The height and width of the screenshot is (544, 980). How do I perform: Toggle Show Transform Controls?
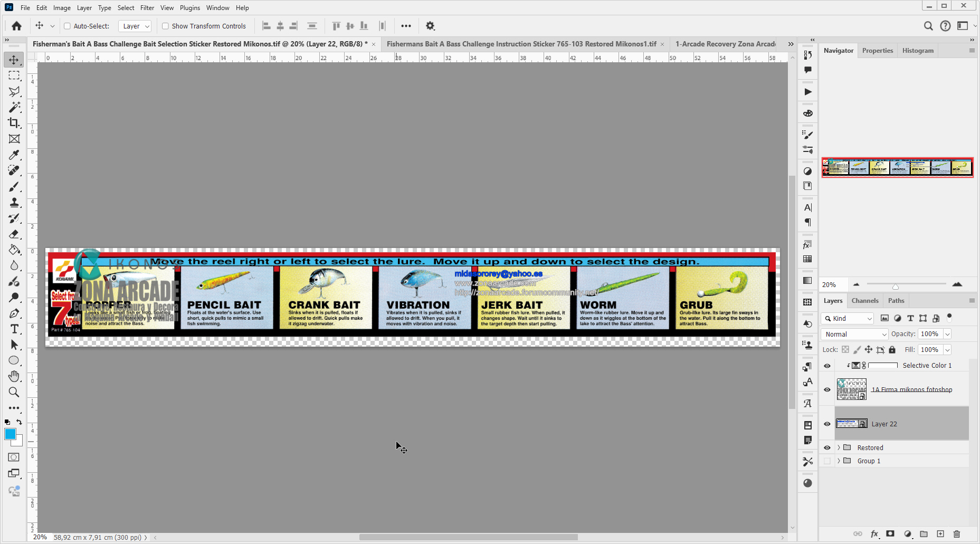(x=165, y=26)
